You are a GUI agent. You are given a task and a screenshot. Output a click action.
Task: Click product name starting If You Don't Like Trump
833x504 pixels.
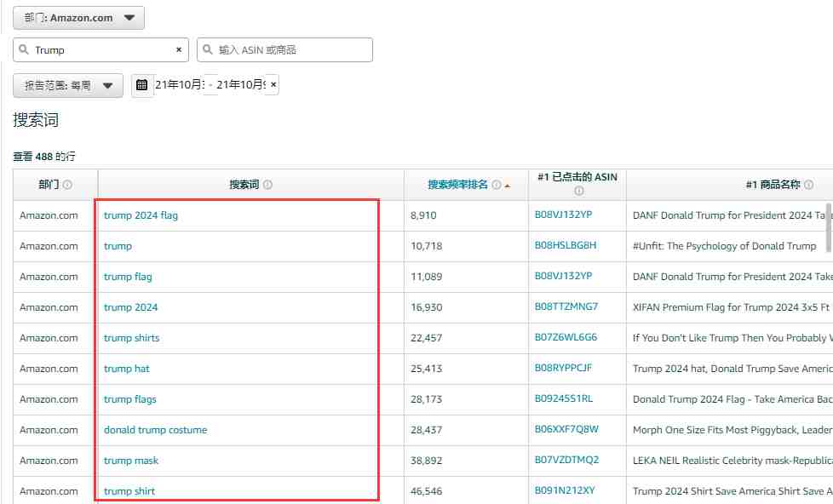(732, 338)
